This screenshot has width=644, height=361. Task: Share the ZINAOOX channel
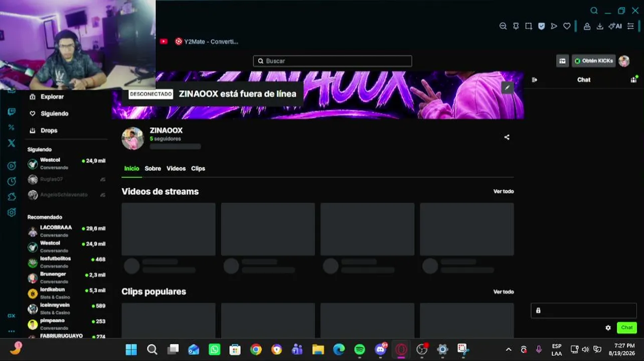tap(507, 137)
